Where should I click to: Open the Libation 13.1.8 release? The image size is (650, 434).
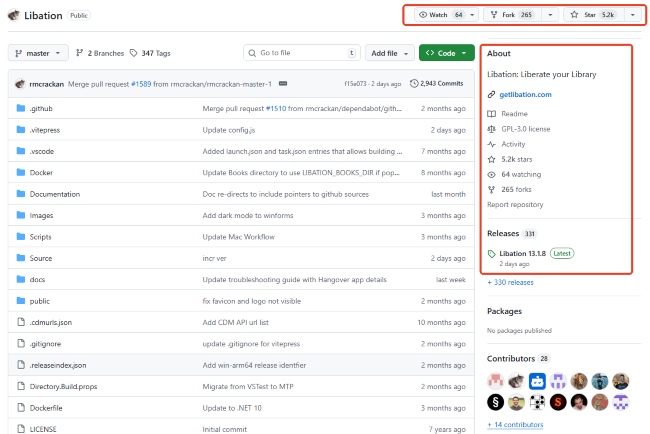[522, 253]
